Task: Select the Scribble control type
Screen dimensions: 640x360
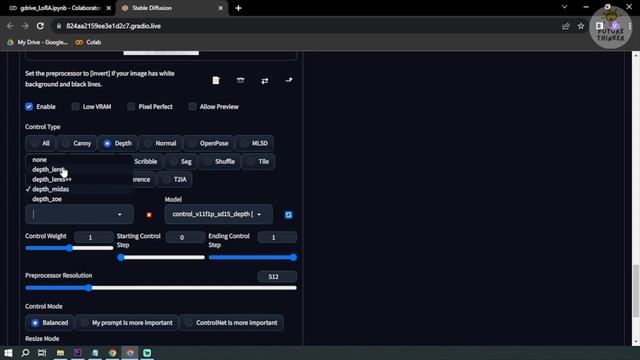Action: tap(145, 162)
